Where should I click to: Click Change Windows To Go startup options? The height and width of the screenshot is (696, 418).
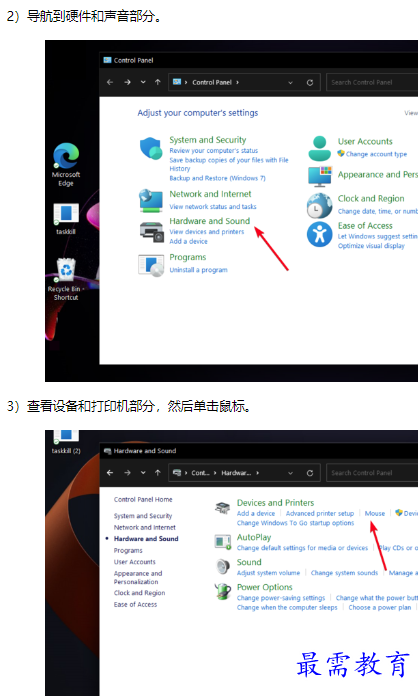295,523
